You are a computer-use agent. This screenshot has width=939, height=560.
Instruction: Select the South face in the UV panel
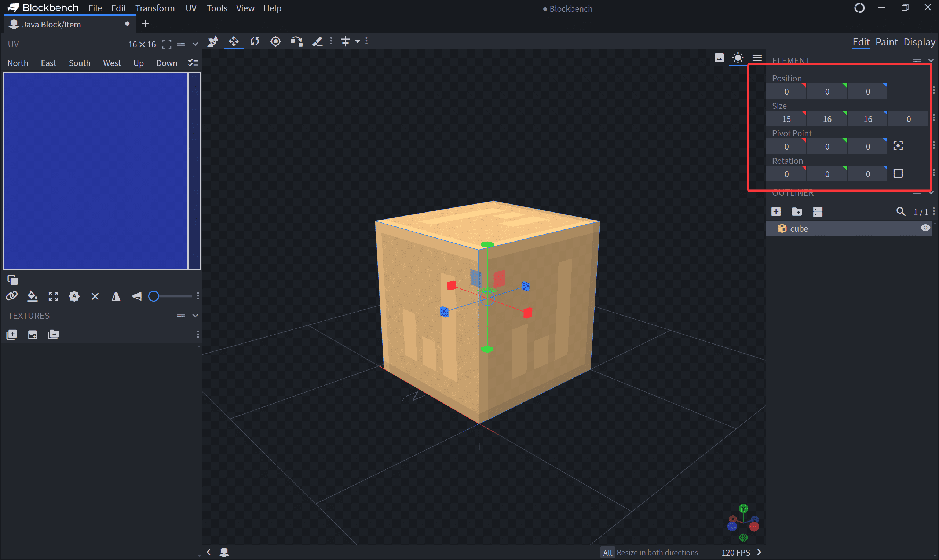tap(79, 63)
